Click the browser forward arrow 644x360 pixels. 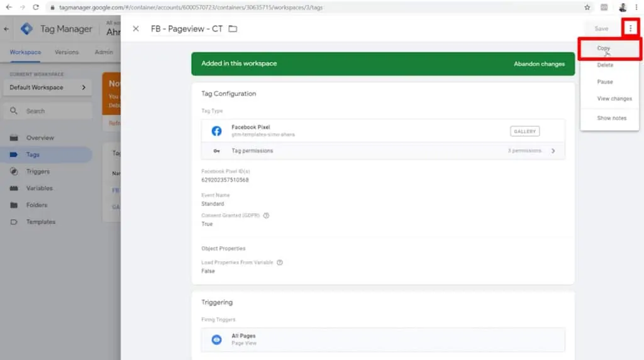click(22, 7)
